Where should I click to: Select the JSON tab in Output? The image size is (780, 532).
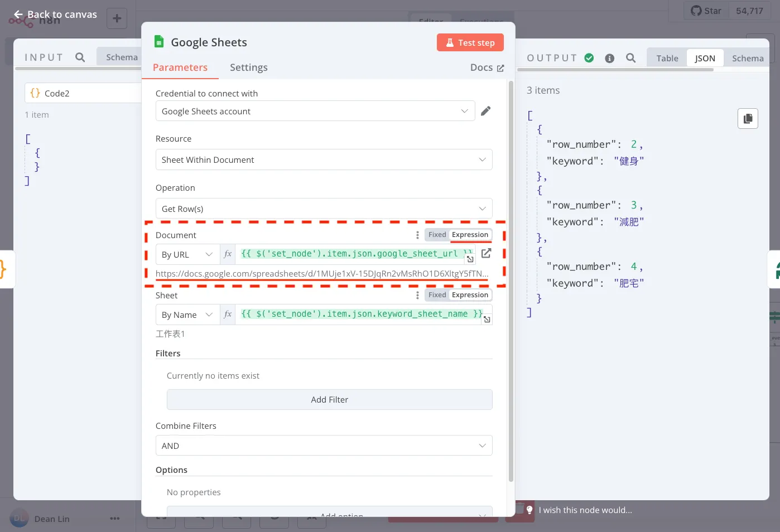(705, 58)
